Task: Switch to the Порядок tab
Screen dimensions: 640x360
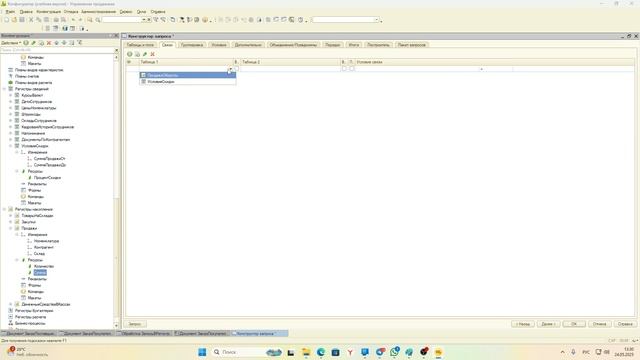Action: coord(333,45)
